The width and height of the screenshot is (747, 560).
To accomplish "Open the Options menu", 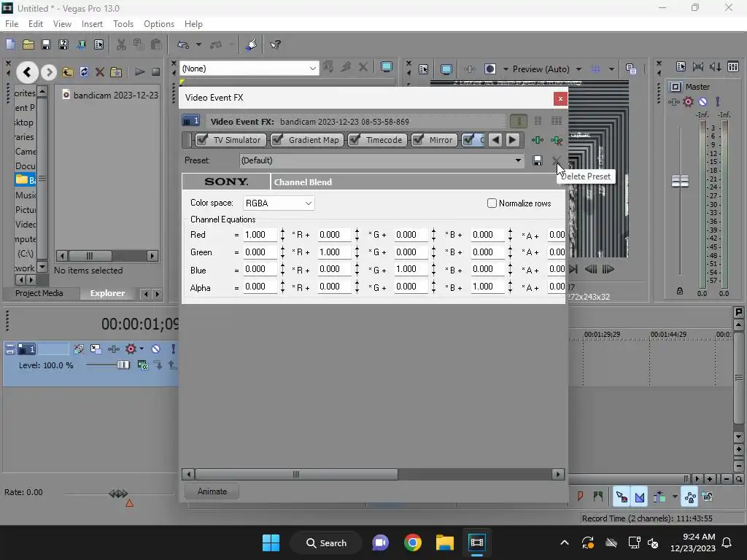I will pos(158,24).
